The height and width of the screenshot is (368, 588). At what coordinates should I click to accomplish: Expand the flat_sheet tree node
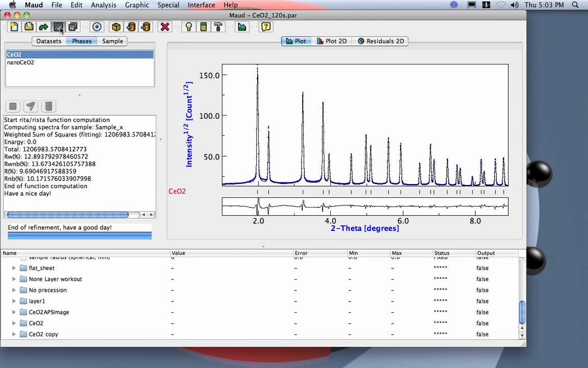pos(14,268)
